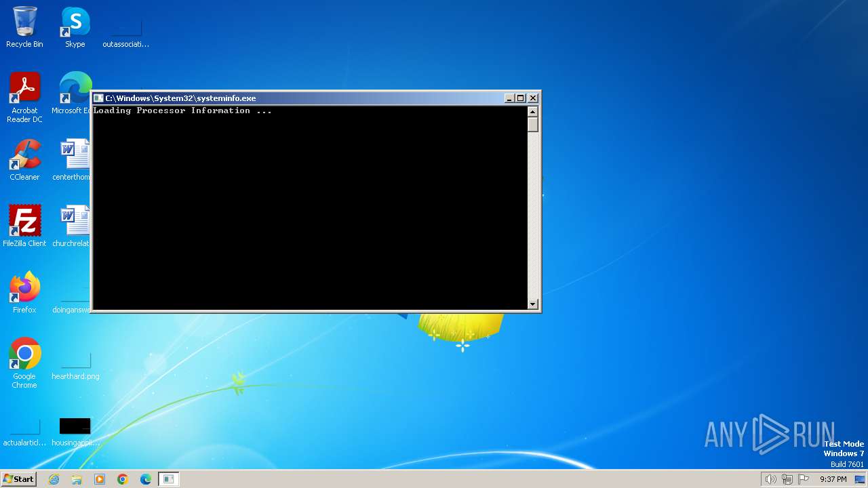Click the Show desktop button
868x488 pixels.
pos(860,479)
